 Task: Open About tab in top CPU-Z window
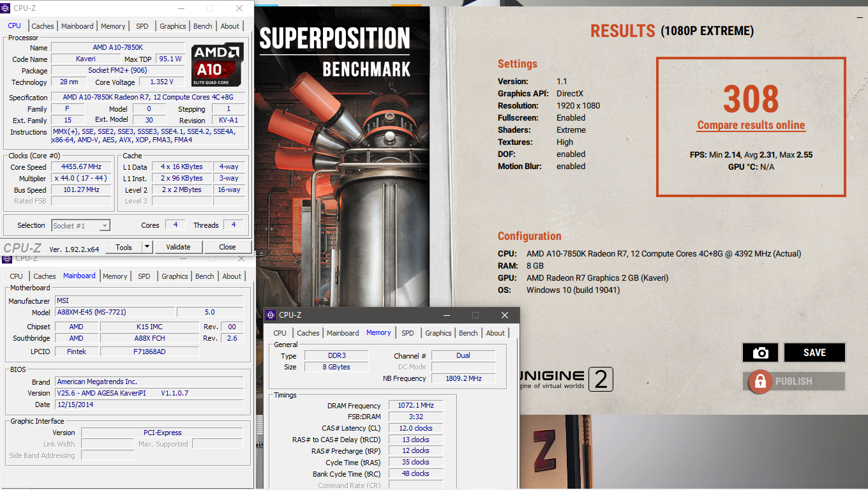coord(230,26)
